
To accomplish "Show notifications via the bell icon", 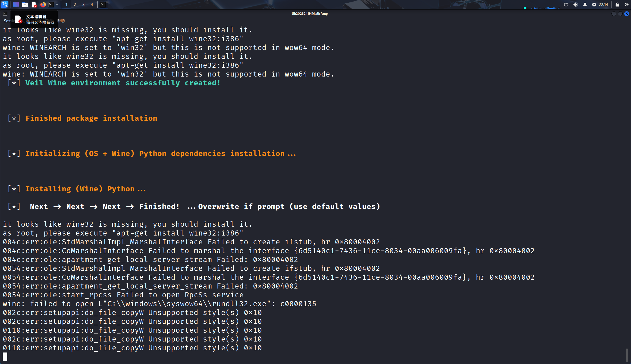I will (x=585, y=5).
